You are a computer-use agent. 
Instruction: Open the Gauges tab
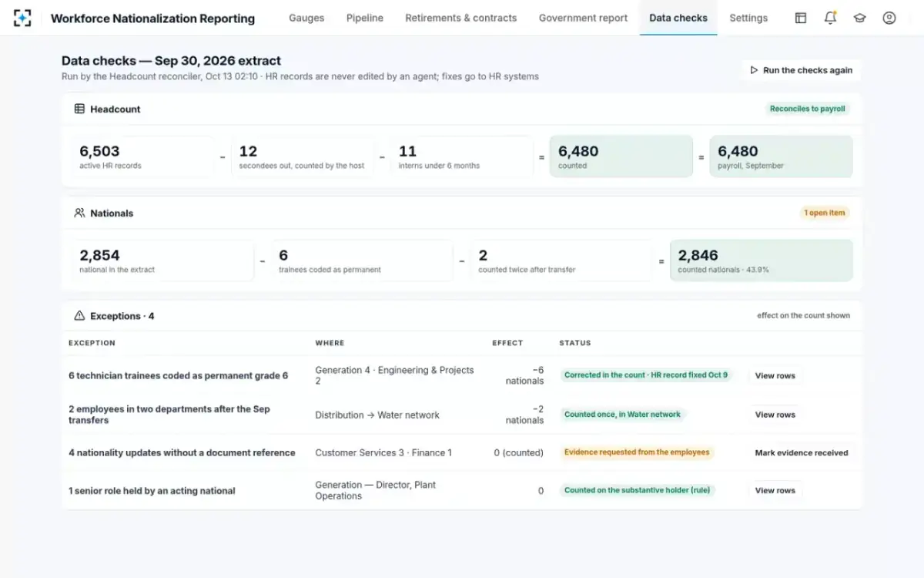tap(306, 18)
